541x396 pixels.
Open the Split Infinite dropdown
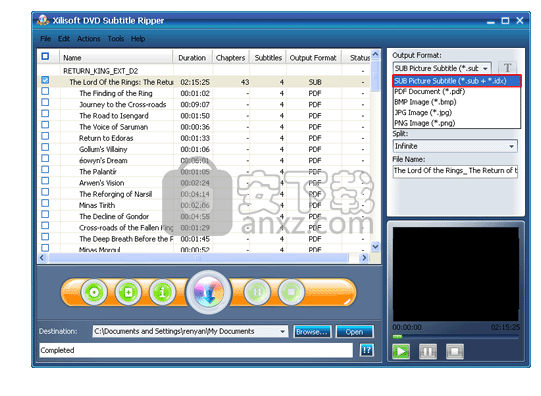(x=455, y=146)
